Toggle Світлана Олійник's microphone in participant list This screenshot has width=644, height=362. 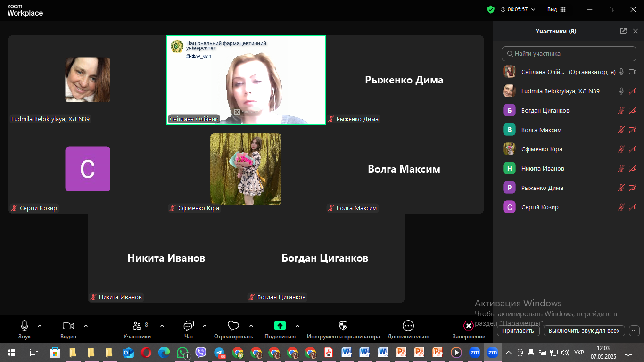click(x=621, y=72)
